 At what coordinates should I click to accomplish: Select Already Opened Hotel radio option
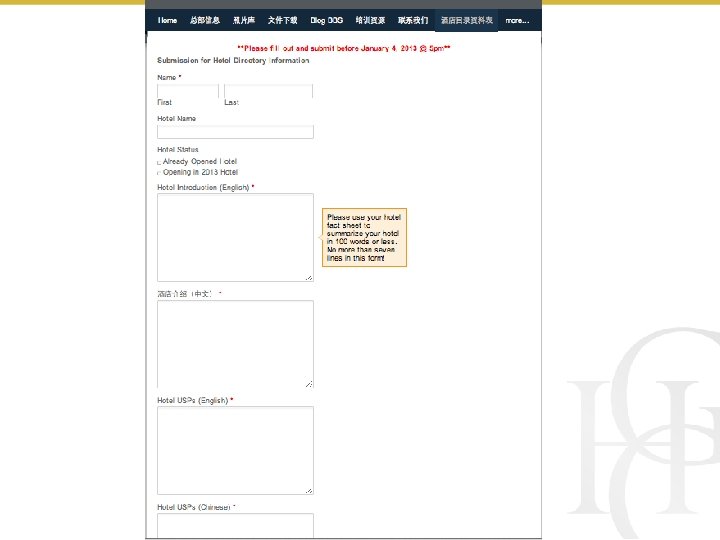click(x=159, y=162)
